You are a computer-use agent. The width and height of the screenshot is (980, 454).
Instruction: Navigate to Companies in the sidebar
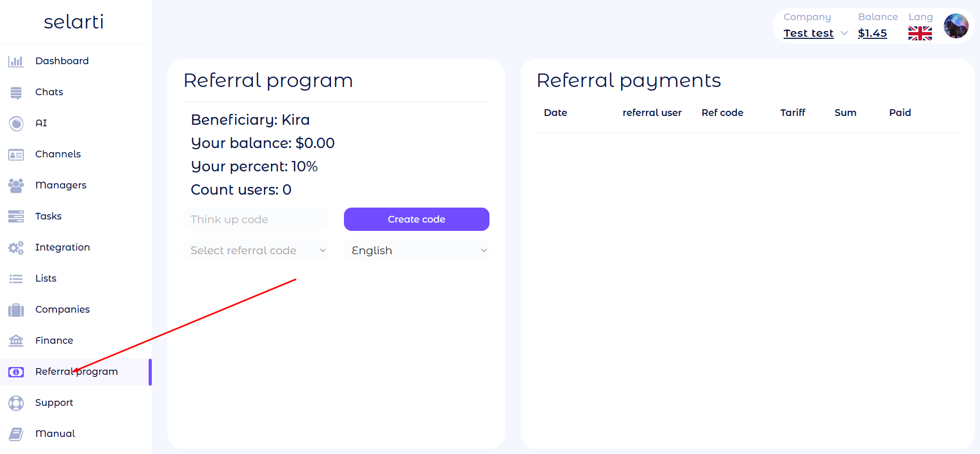62,310
